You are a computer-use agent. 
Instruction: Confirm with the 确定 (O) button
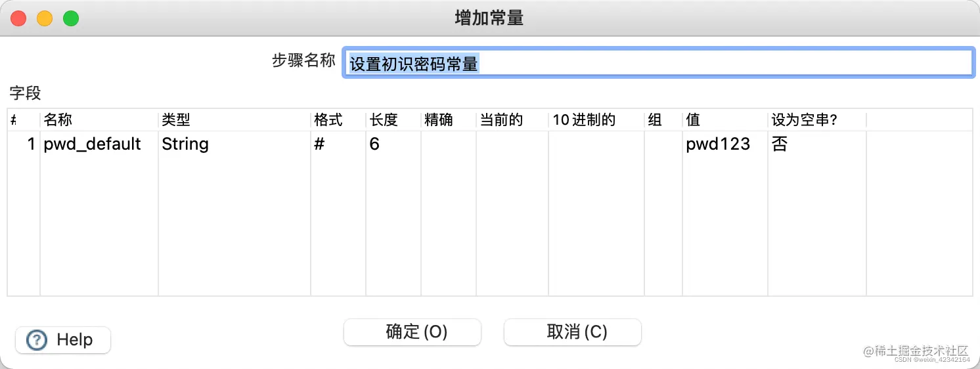(412, 332)
